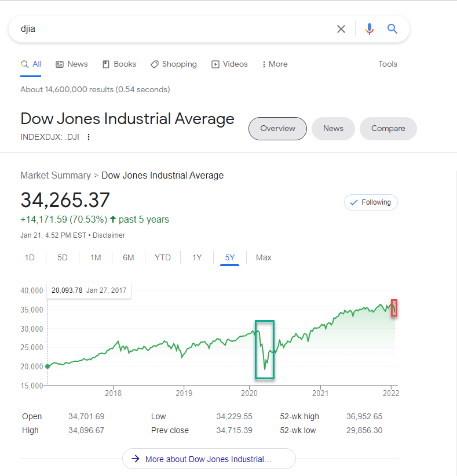Show the Max time range chart
The width and height of the screenshot is (457, 476).
click(x=264, y=257)
